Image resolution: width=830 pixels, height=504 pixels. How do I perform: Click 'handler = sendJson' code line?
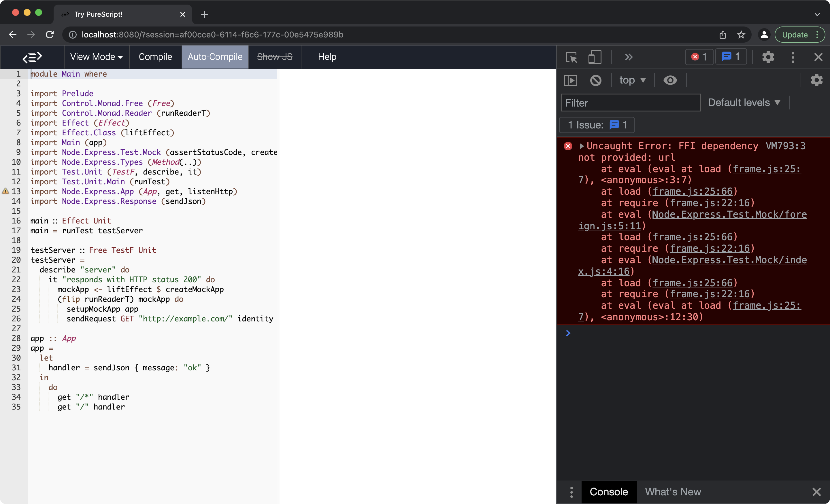(x=129, y=368)
